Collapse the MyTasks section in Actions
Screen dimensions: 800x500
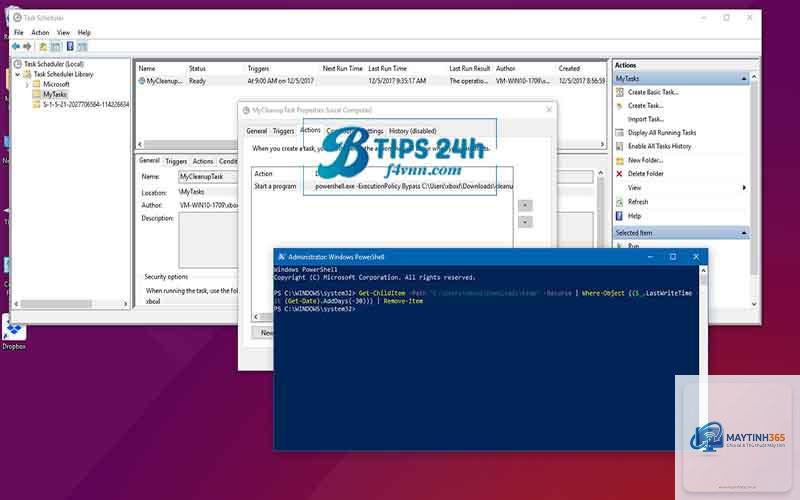tap(744, 79)
